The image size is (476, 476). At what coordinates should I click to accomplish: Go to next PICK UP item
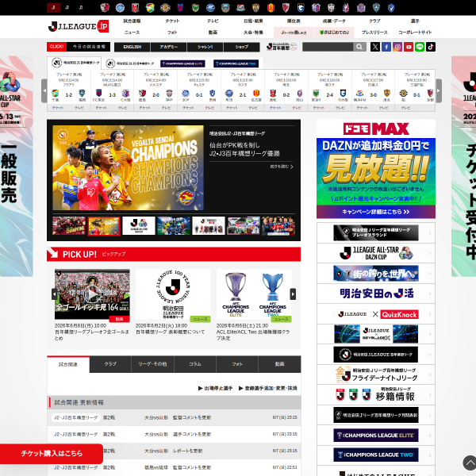[x=293, y=294]
